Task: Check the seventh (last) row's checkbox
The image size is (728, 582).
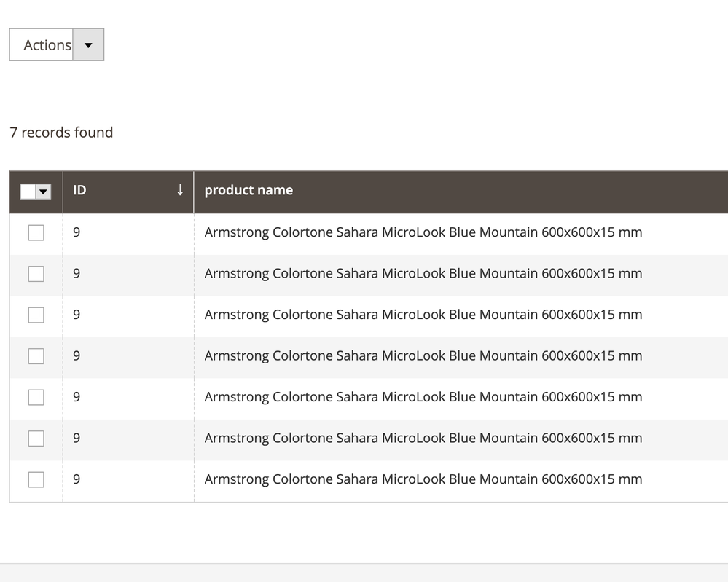Action: [x=36, y=479]
